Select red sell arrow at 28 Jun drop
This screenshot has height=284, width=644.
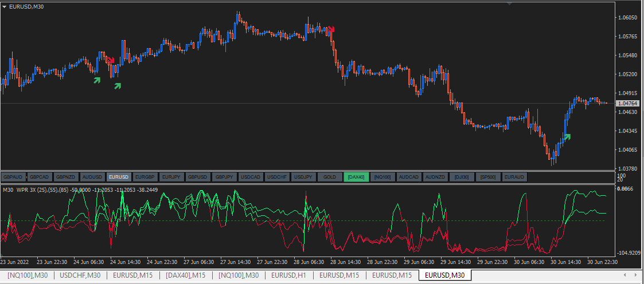[x=332, y=29]
